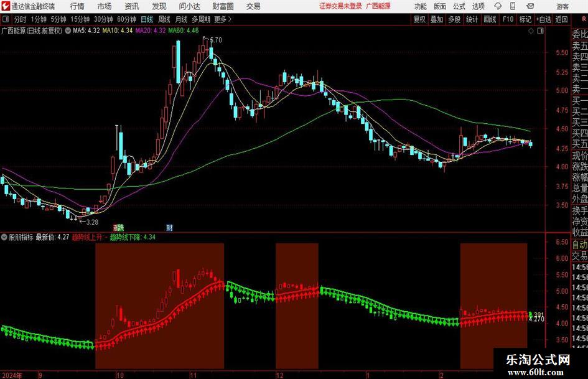Select the 周线 weekly chart tab
The height and width of the screenshot is (379, 588).
click(x=164, y=19)
